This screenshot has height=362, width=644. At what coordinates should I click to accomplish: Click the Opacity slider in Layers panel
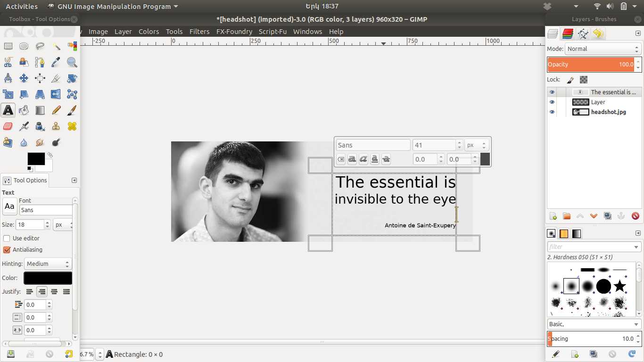[591, 65]
